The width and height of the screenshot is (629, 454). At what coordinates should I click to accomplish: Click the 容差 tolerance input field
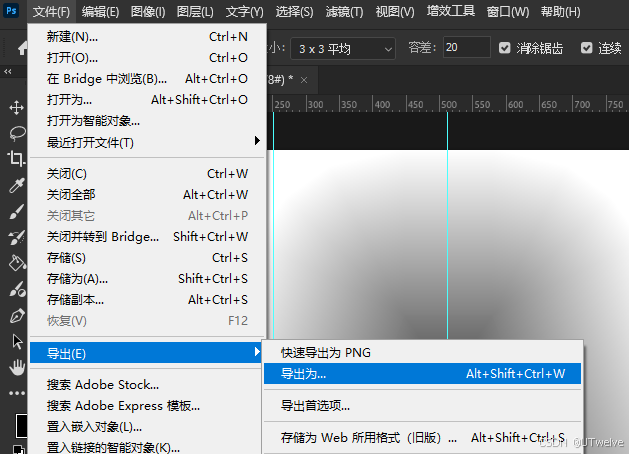(x=467, y=47)
